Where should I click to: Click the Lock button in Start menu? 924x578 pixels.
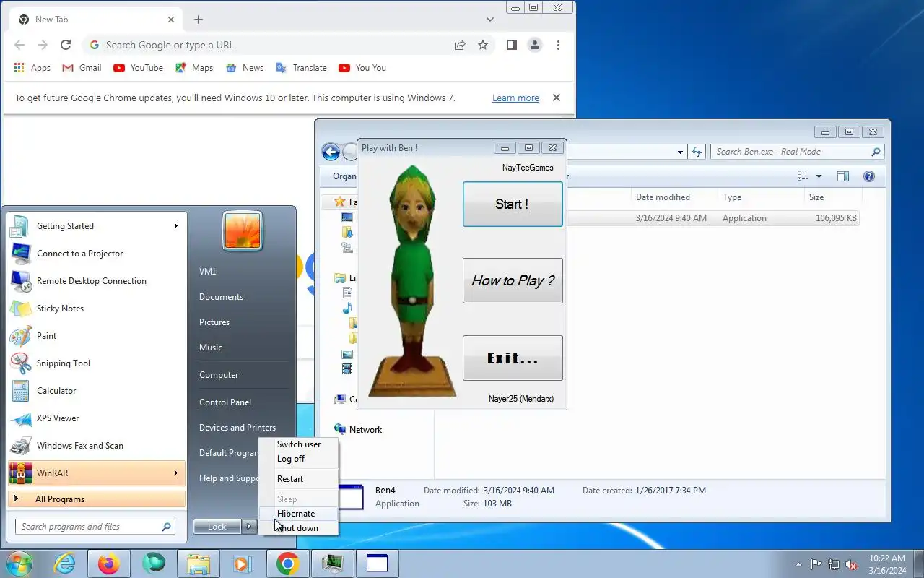[x=217, y=527]
